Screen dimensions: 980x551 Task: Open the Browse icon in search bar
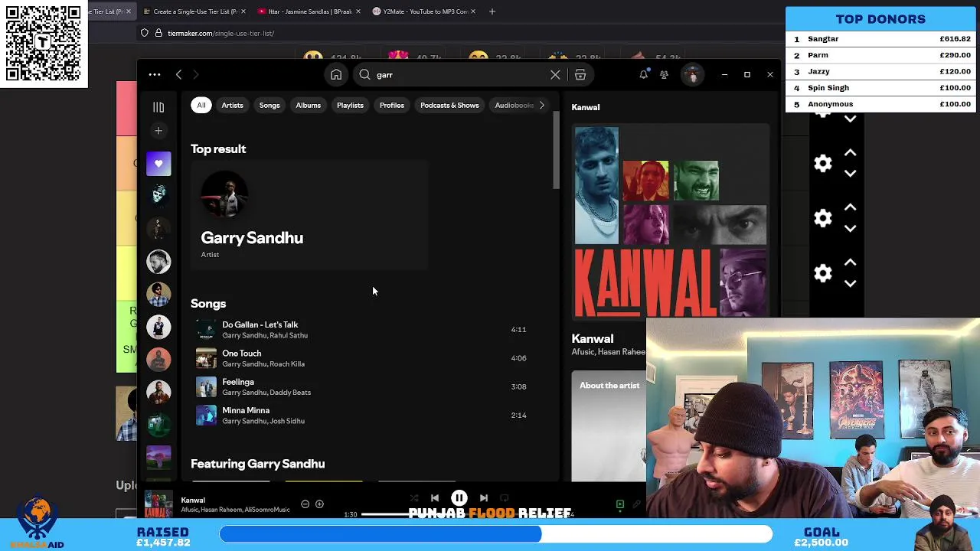580,75
